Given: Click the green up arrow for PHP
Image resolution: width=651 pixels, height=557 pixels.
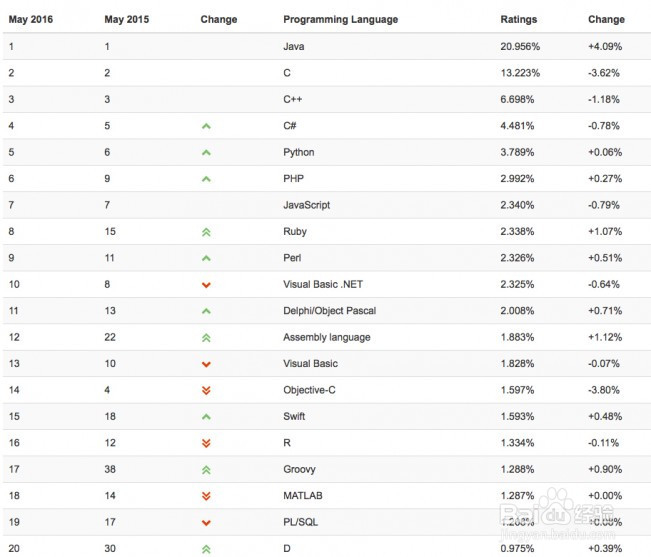Looking at the screenshot, I should pos(206,179).
